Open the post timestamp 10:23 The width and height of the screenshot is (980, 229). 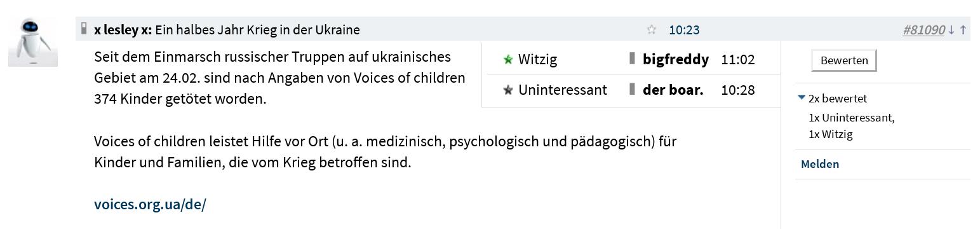click(x=684, y=29)
